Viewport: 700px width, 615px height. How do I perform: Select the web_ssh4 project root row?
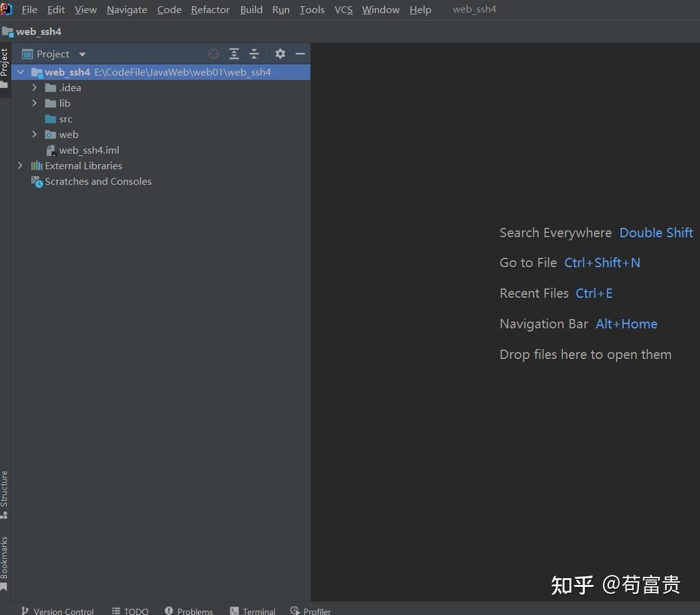click(x=160, y=72)
